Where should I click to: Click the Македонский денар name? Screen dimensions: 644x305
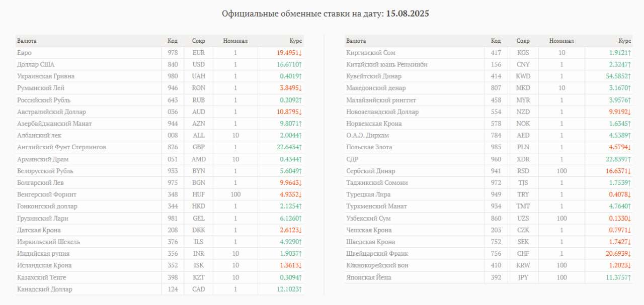376,88
